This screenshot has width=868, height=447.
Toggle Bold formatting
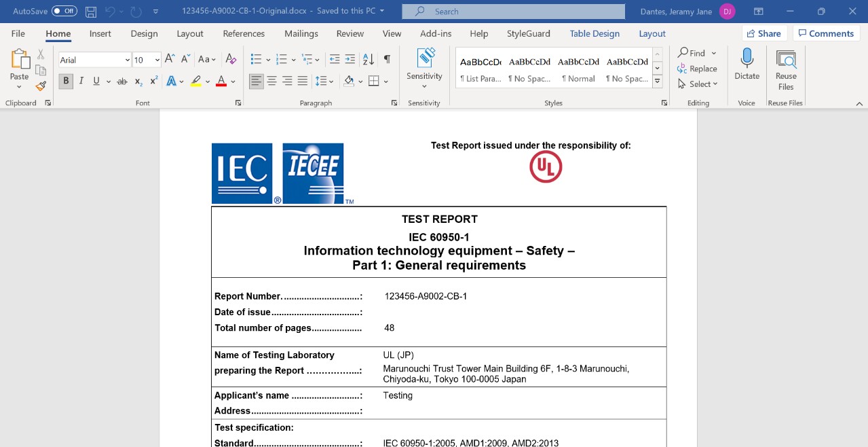click(x=66, y=82)
